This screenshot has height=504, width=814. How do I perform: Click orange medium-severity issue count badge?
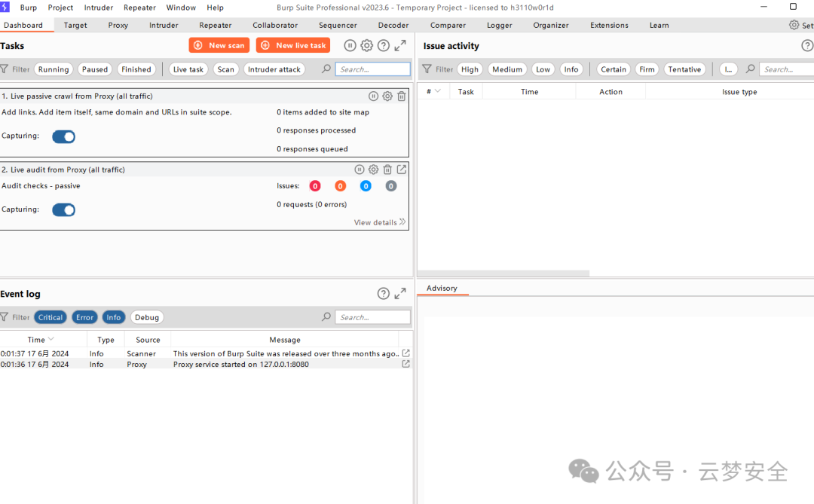click(x=340, y=186)
